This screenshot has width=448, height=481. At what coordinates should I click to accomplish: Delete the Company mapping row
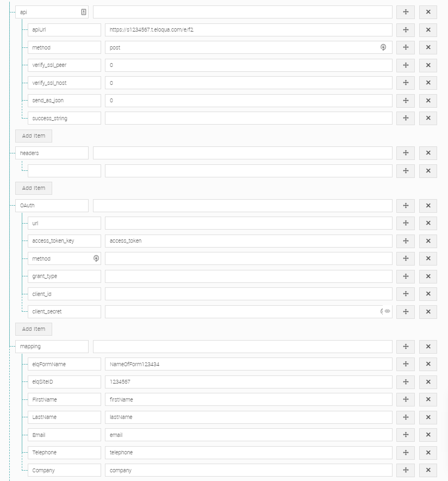tap(428, 470)
